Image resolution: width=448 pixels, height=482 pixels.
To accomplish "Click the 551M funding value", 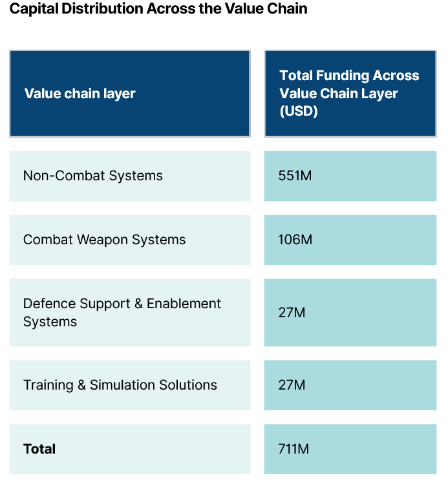I will tap(295, 176).
